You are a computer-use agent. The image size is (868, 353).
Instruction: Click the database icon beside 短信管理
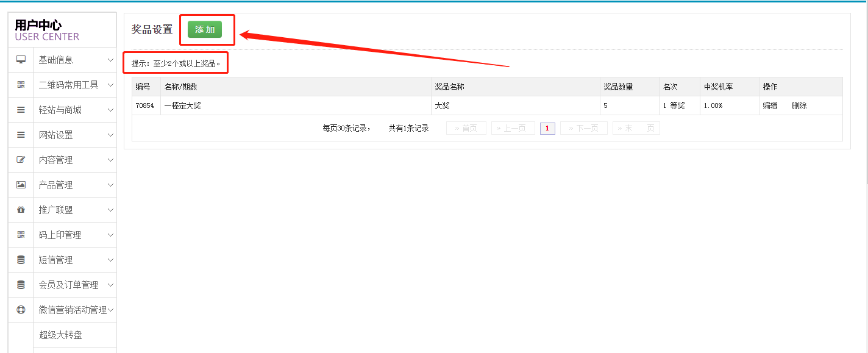tap(21, 260)
